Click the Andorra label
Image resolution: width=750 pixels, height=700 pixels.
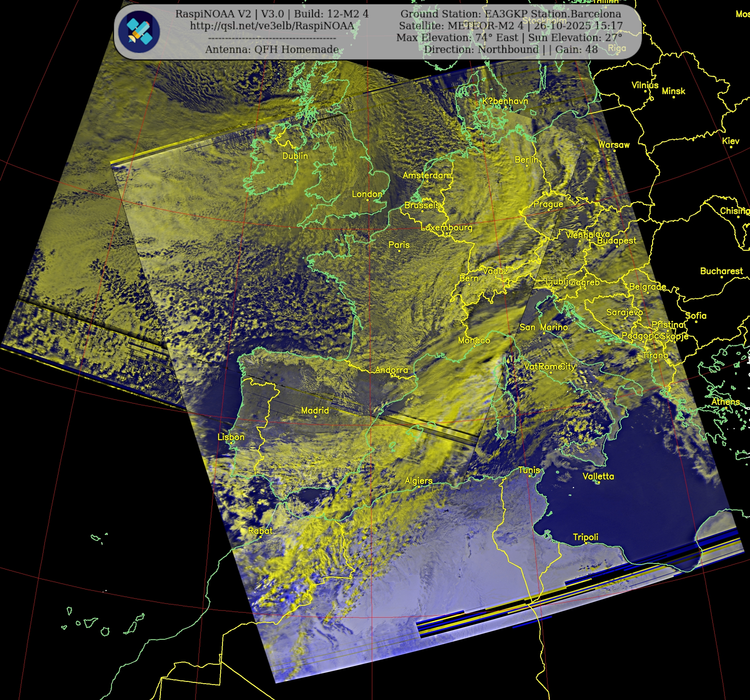click(391, 370)
